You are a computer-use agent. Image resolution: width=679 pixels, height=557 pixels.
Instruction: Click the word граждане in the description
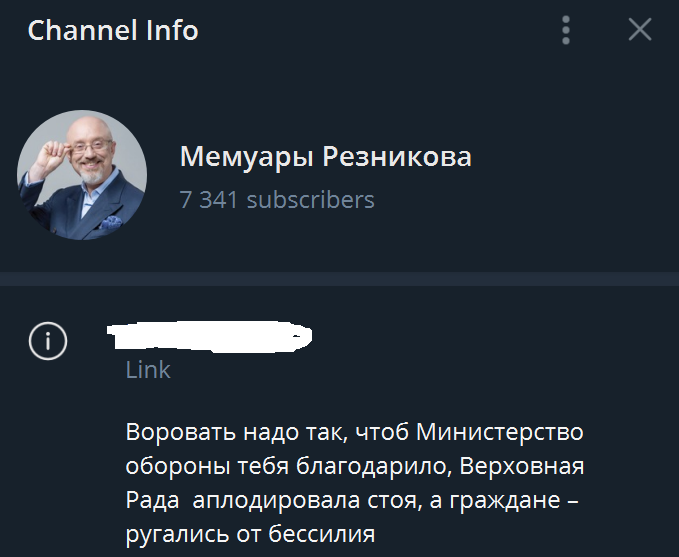coord(504,501)
